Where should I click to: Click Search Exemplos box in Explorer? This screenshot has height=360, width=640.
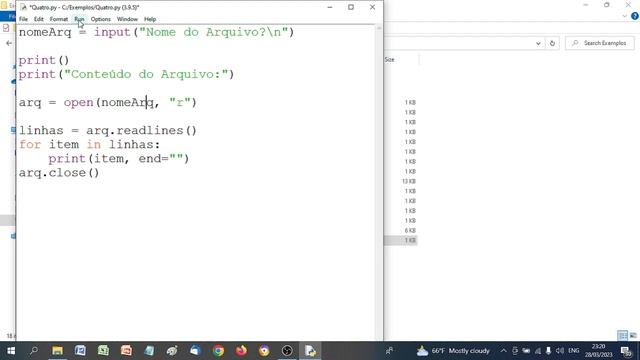click(600, 43)
